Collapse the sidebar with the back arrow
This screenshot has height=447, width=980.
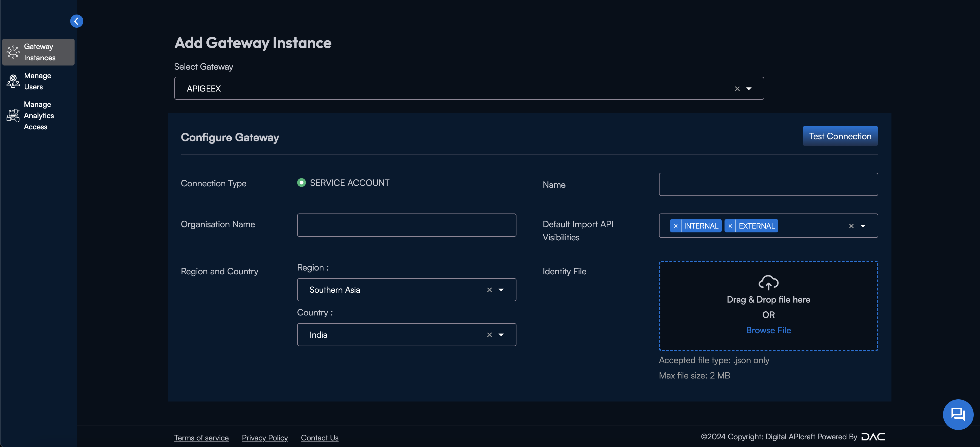coord(76,21)
